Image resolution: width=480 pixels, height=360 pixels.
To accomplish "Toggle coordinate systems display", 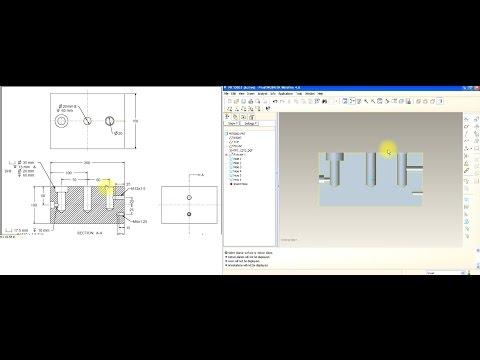I will tap(250, 108).
